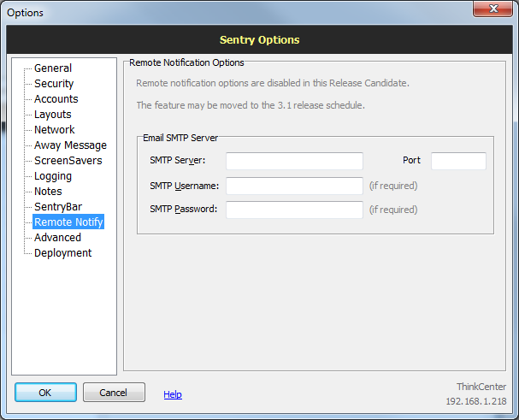
Task: Focus the SMTP Username field
Action: pyautogui.click(x=295, y=186)
